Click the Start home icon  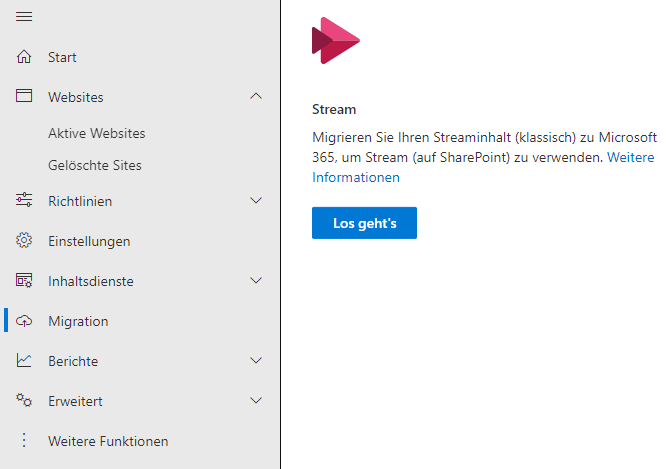click(x=24, y=57)
